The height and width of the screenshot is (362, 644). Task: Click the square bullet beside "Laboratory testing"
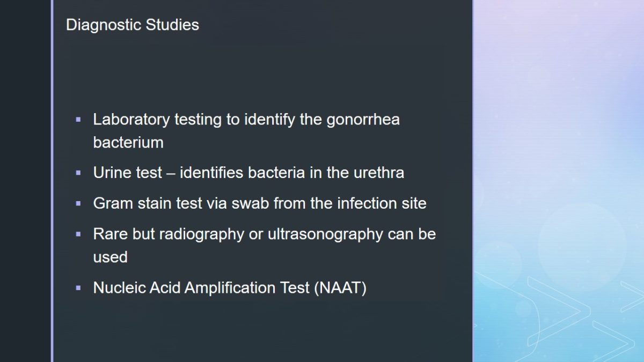tap(78, 119)
